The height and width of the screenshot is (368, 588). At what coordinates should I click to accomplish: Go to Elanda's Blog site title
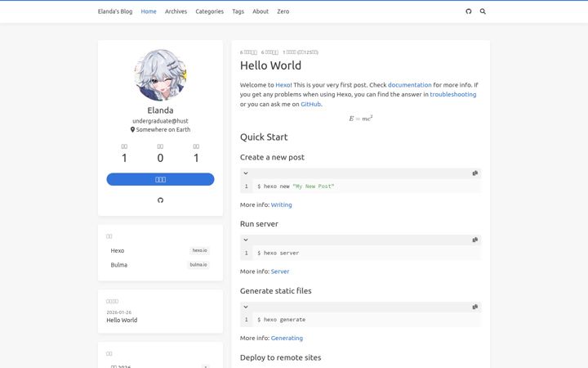tap(115, 11)
